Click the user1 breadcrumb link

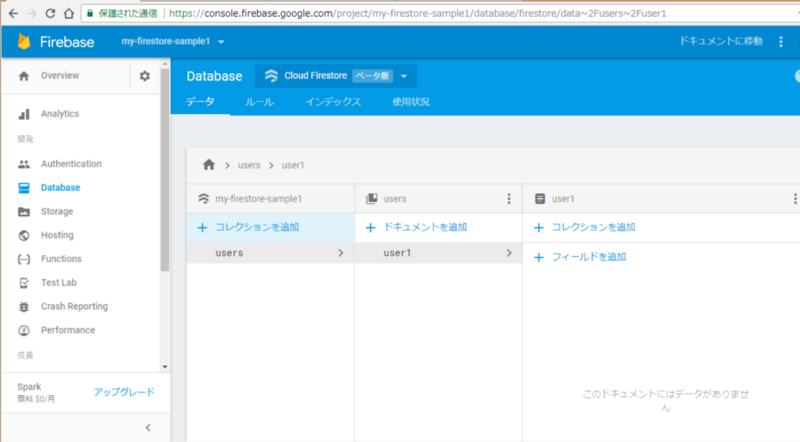pyautogui.click(x=293, y=165)
